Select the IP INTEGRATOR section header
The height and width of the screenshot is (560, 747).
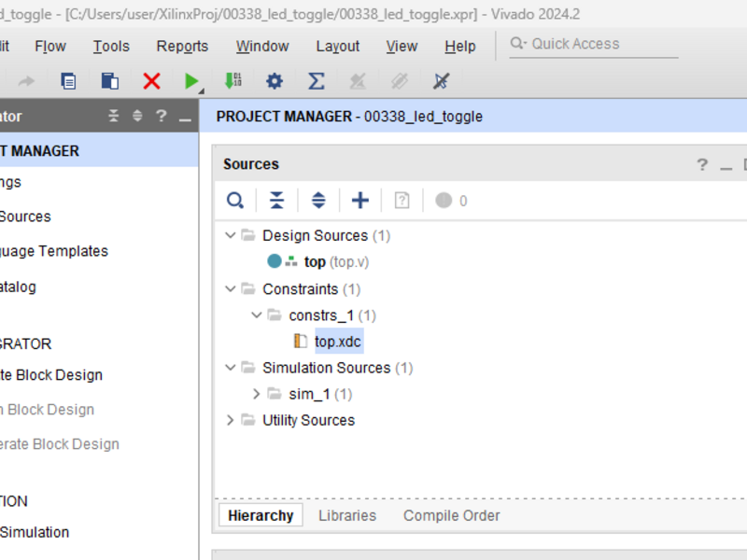[x=25, y=343]
